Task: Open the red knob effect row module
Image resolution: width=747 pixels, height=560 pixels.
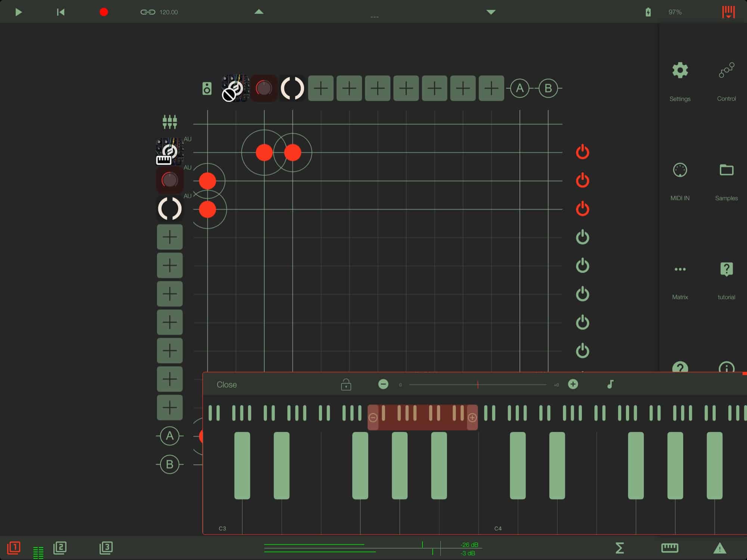Action: [x=170, y=180]
